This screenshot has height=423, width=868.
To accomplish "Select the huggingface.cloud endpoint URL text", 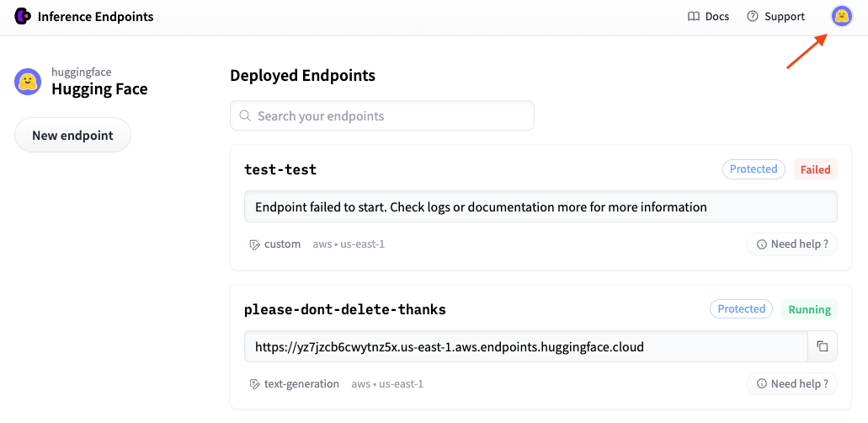I will [x=450, y=347].
